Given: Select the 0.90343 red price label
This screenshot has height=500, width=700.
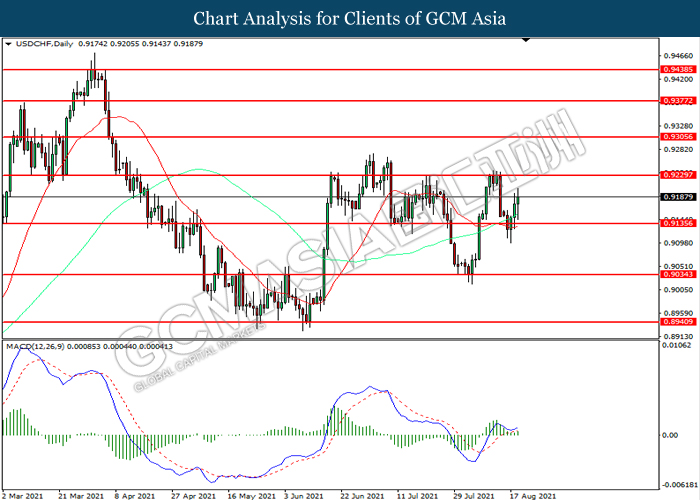Looking at the screenshot, I should (678, 275).
